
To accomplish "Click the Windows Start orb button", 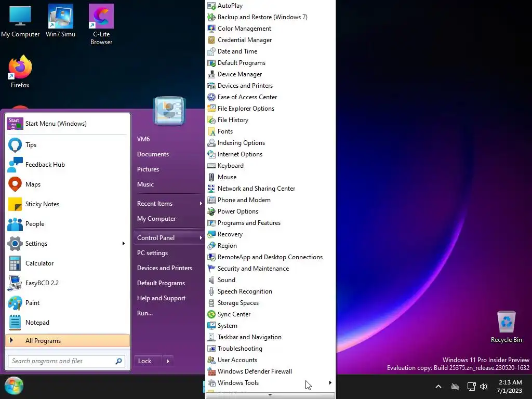I will [14, 386].
